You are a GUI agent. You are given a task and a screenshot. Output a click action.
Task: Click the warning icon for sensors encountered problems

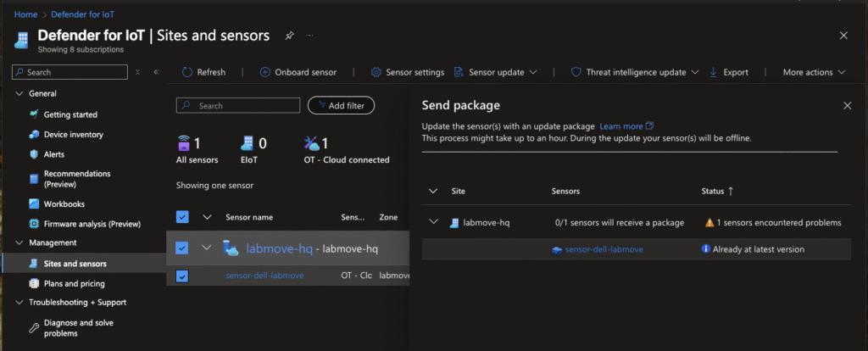coord(709,223)
